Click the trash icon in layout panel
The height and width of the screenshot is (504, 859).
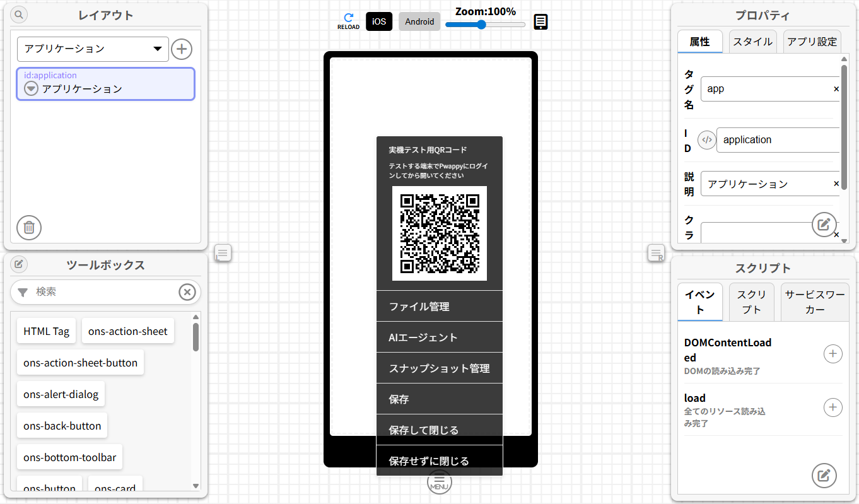point(29,228)
